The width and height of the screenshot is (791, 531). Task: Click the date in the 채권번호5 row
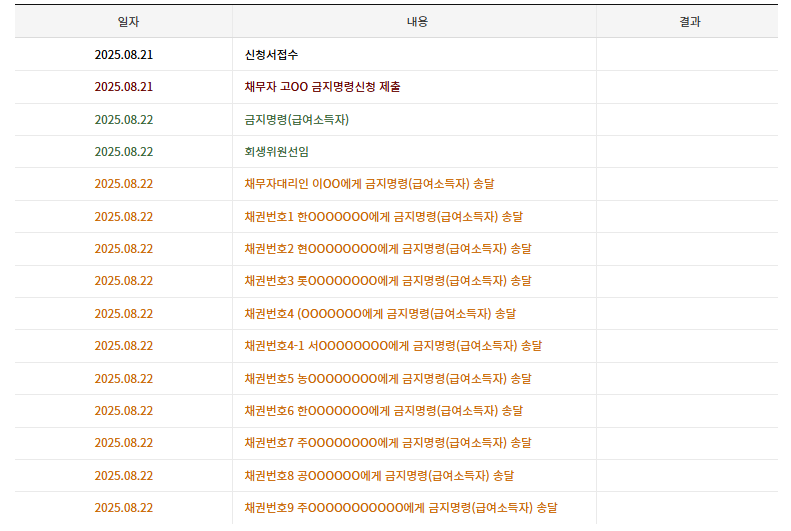pyautogui.click(x=124, y=379)
